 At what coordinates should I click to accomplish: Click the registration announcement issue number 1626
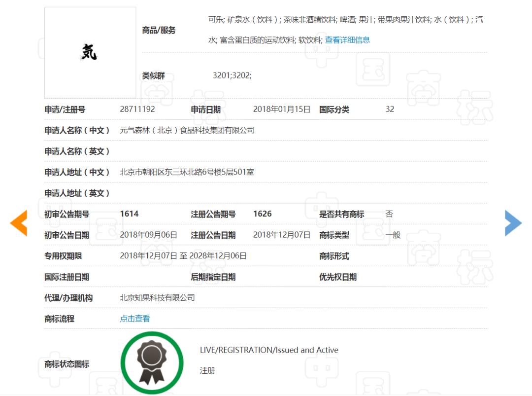(x=262, y=214)
